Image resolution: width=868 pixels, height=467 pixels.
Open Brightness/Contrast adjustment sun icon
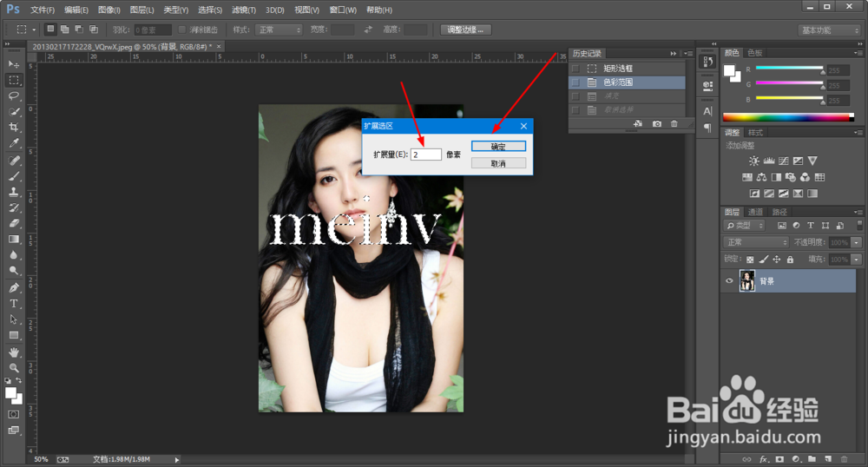(754, 161)
